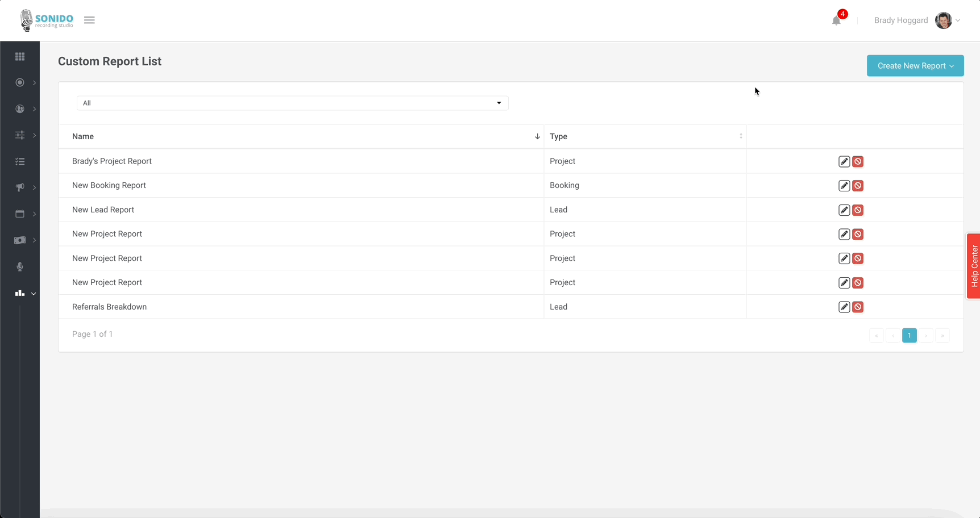Screen dimensions: 980x518
Task: Click the megaphone marketing icon in sidebar
Action: [x=20, y=187]
